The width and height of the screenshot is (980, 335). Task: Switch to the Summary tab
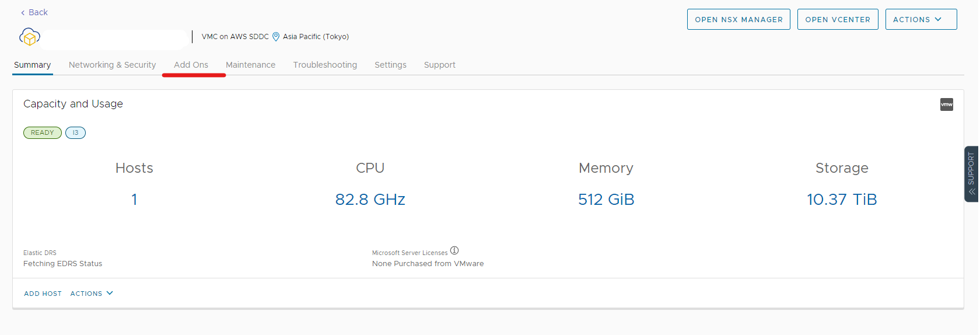coord(33,65)
